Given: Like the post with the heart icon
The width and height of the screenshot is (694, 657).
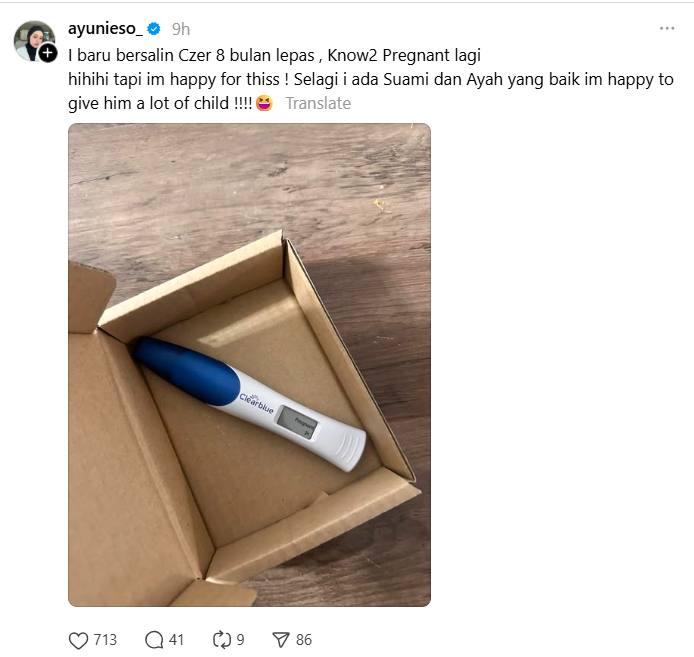Looking at the screenshot, I should tap(78, 640).
